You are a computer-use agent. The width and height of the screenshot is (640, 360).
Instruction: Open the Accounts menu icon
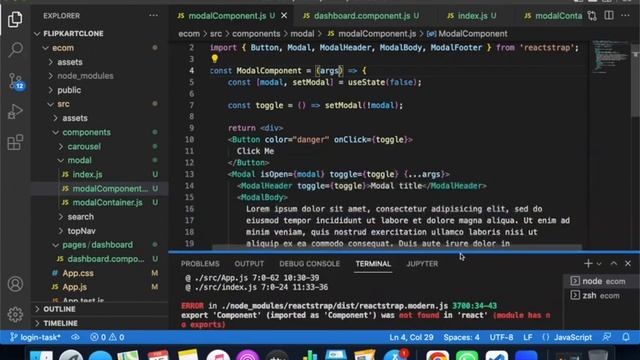coord(15,284)
